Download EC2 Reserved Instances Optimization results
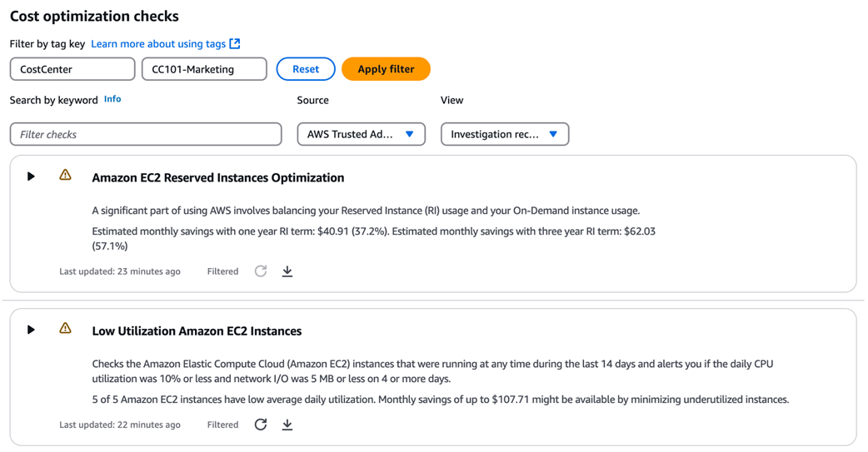868x452 pixels. tap(287, 271)
